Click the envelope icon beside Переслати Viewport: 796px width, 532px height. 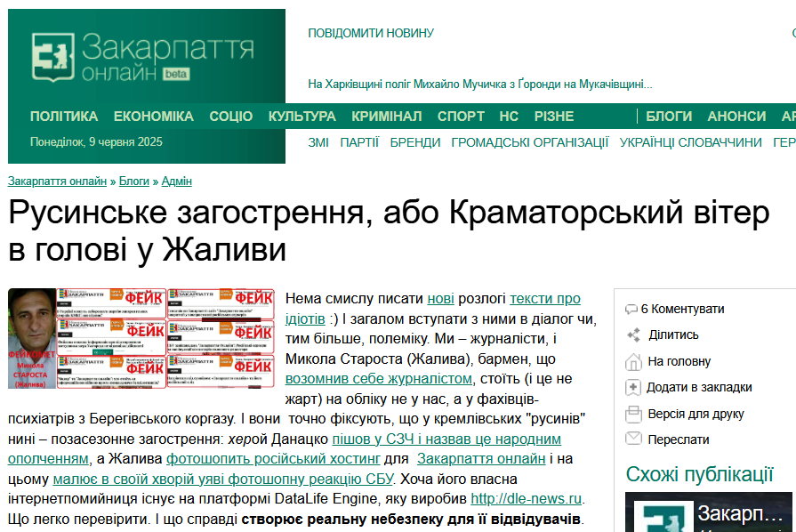pos(633,439)
